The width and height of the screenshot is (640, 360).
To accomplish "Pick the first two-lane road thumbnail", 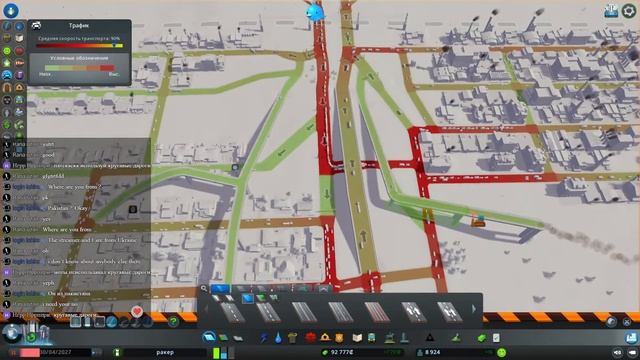I will coord(232,312).
